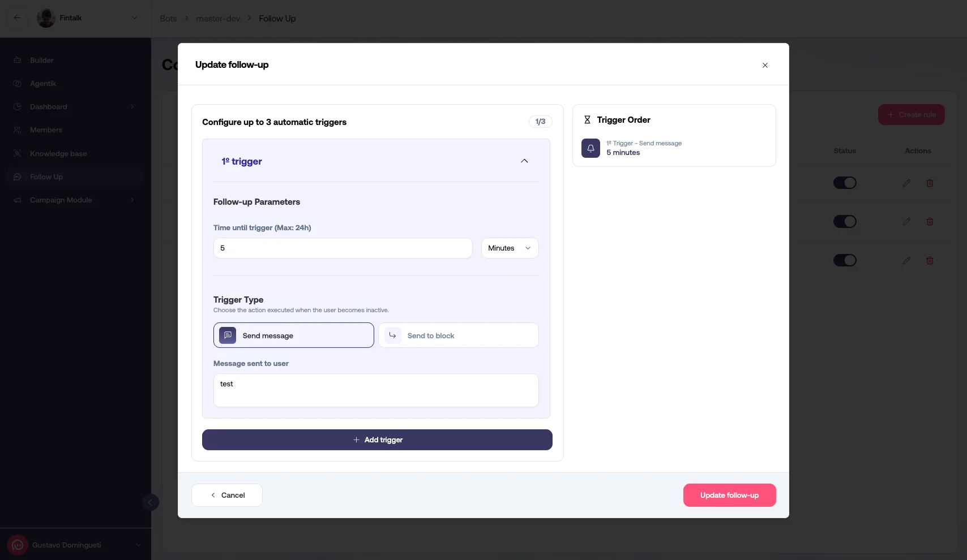Viewport: 967px width, 560px height.
Task: Collapse the 1º trigger section
Action: (524, 161)
